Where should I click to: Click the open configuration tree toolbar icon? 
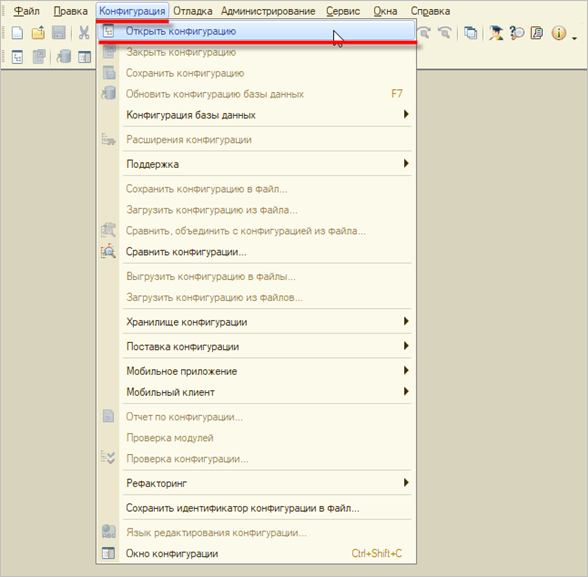17,57
